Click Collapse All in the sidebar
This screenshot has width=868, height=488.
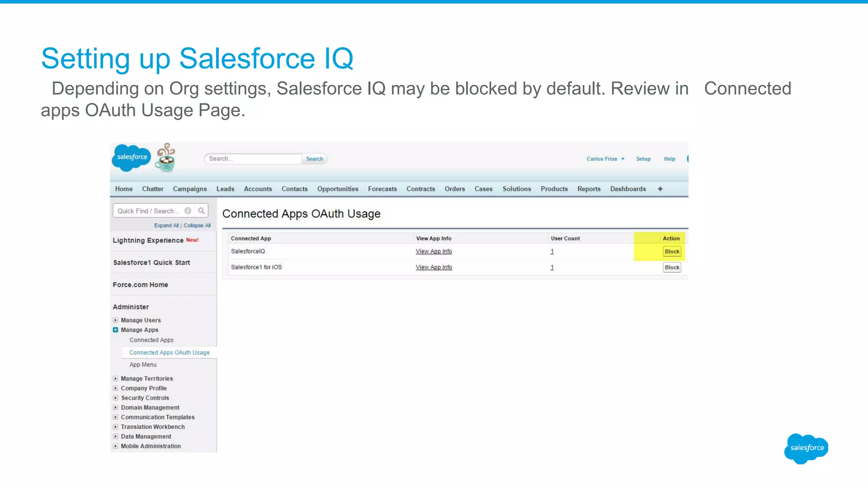click(197, 225)
